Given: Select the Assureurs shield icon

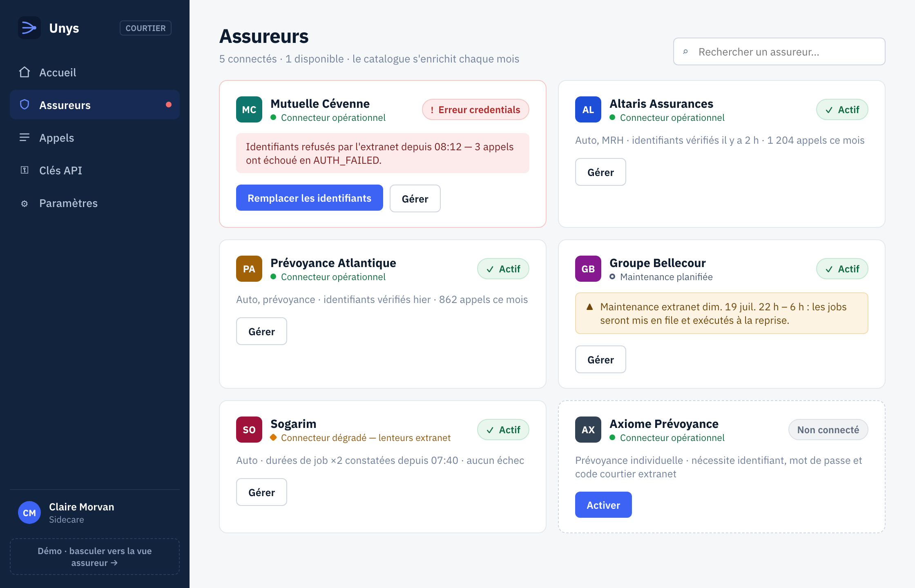Looking at the screenshot, I should tap(25, 105).
